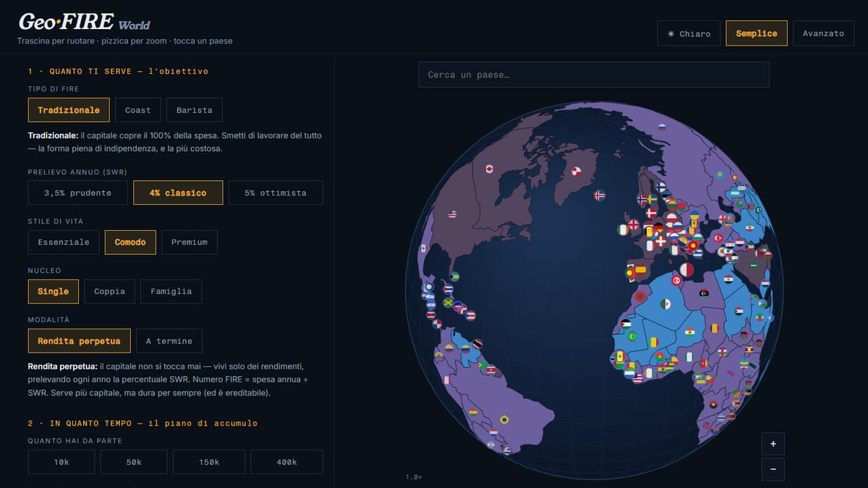Set withdrawal rate to 5% ottimista
The image size is (868, 488).
[276, 193]
